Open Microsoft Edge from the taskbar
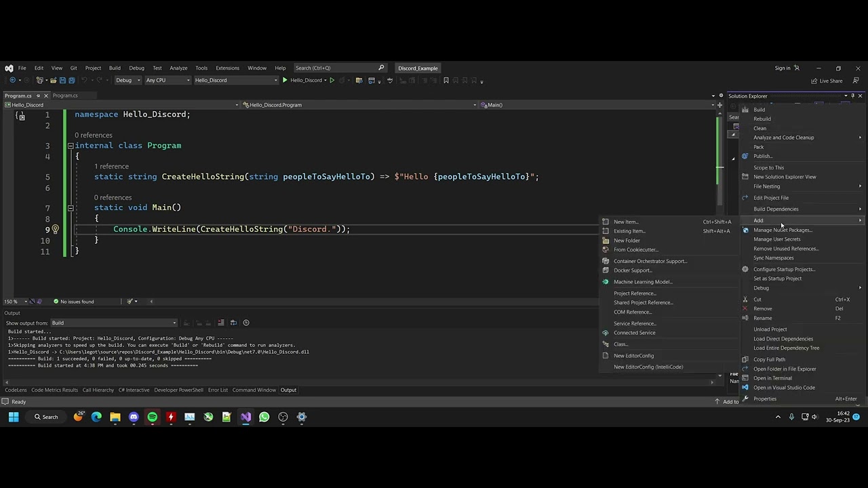 pos(96,417)
